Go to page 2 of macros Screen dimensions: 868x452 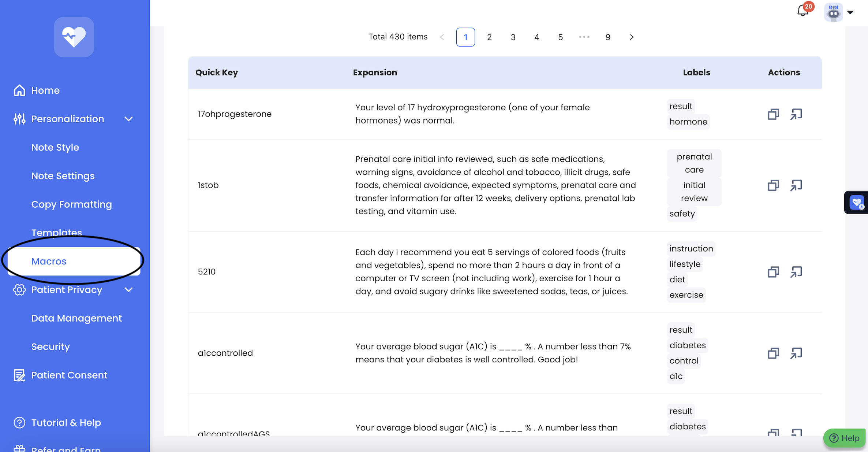[489, 37]
